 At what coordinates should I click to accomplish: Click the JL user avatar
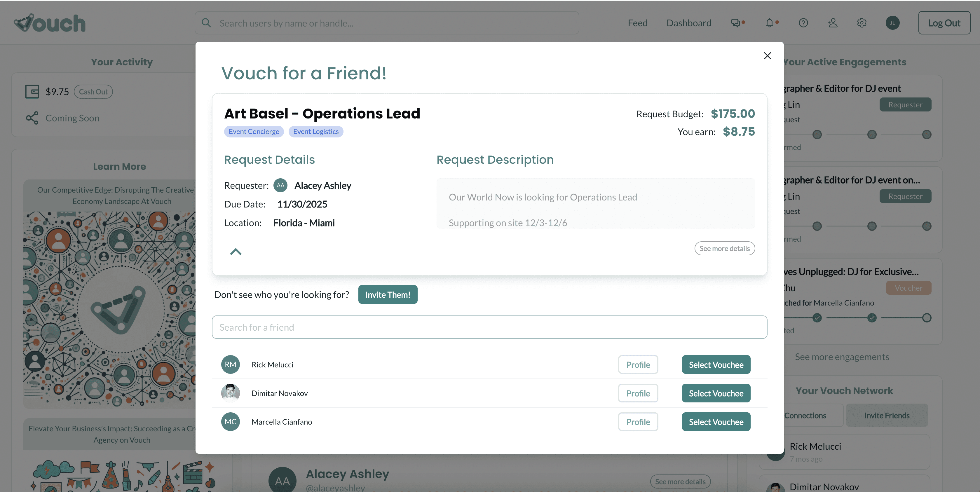point(892,23)
